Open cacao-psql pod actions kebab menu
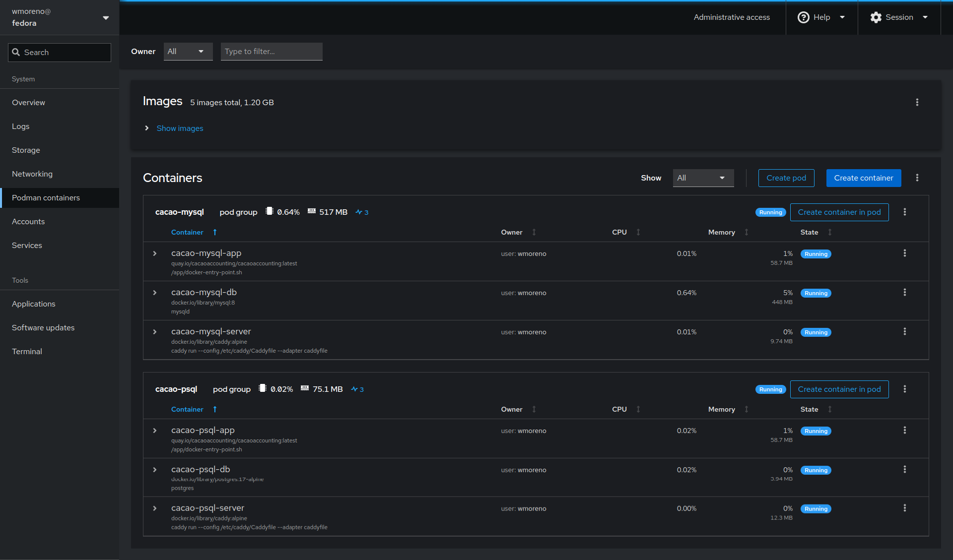The width and height of the screenshot is (953, 560). tap(904, 389)
